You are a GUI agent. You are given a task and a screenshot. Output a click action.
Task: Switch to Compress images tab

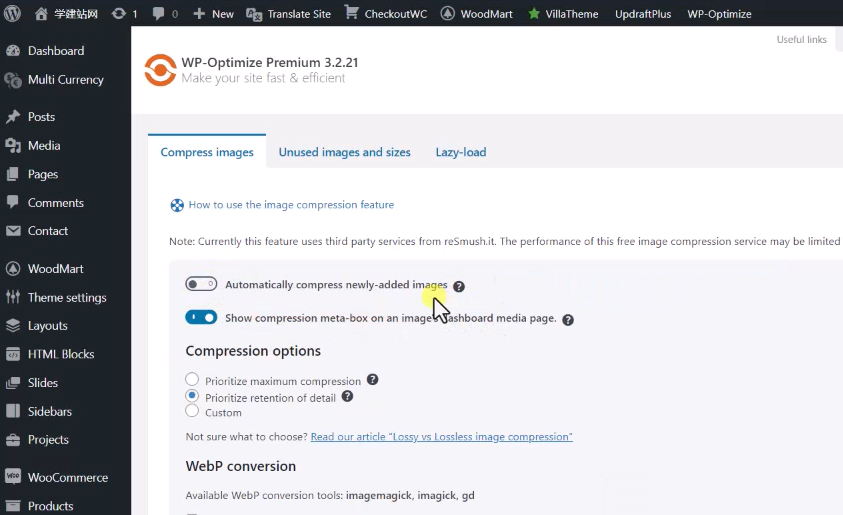(x=207, y=152)
